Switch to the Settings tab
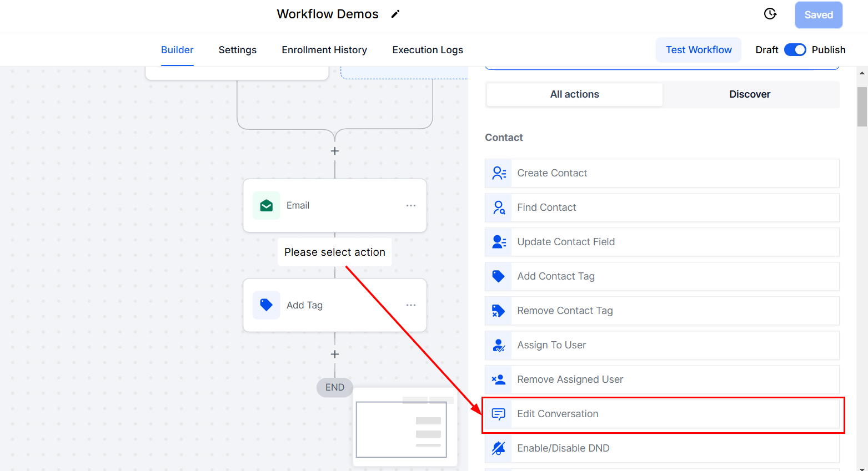This screenshot has height=471, width=868. pos(237,50)
